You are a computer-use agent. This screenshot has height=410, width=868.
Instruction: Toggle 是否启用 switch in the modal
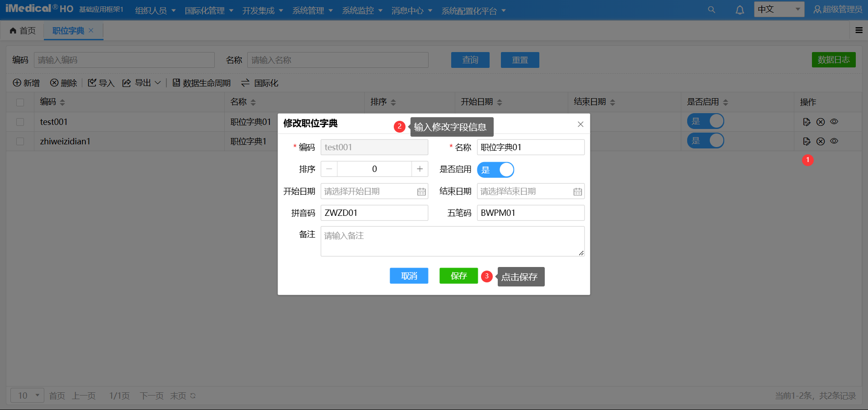[495, 169]
